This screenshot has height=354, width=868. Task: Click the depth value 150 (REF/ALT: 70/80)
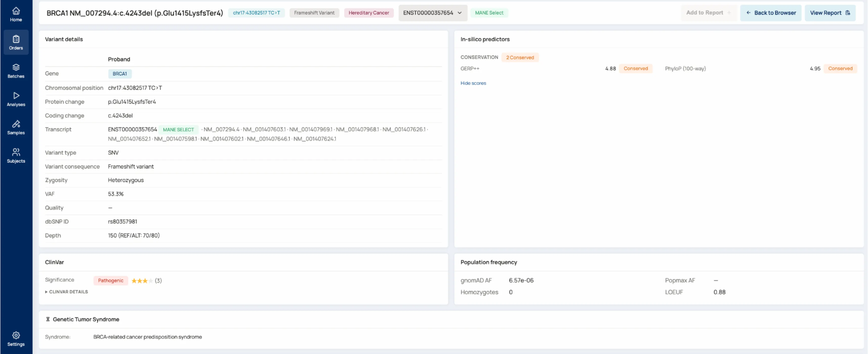point(134,235)
